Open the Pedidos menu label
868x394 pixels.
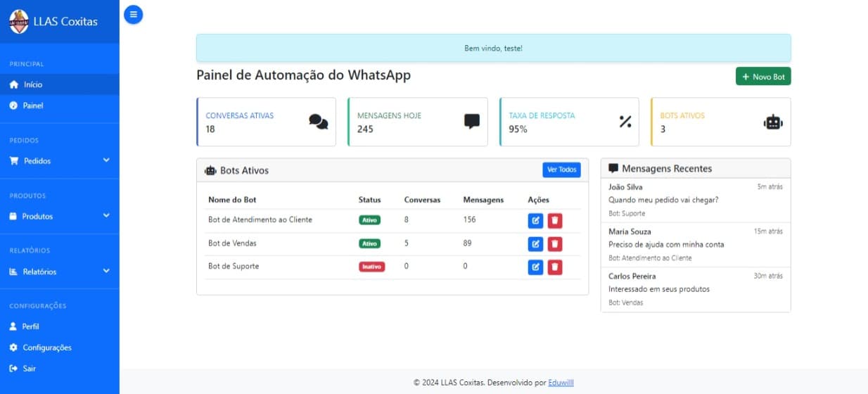point(37,161)
